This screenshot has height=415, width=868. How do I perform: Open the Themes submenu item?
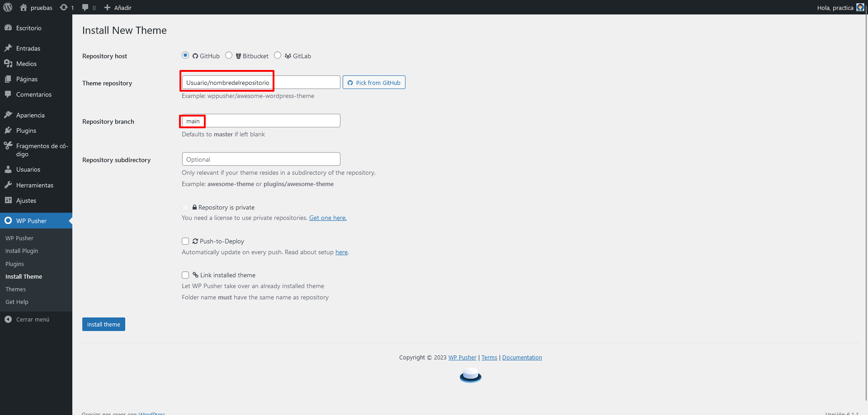[15, 289]
